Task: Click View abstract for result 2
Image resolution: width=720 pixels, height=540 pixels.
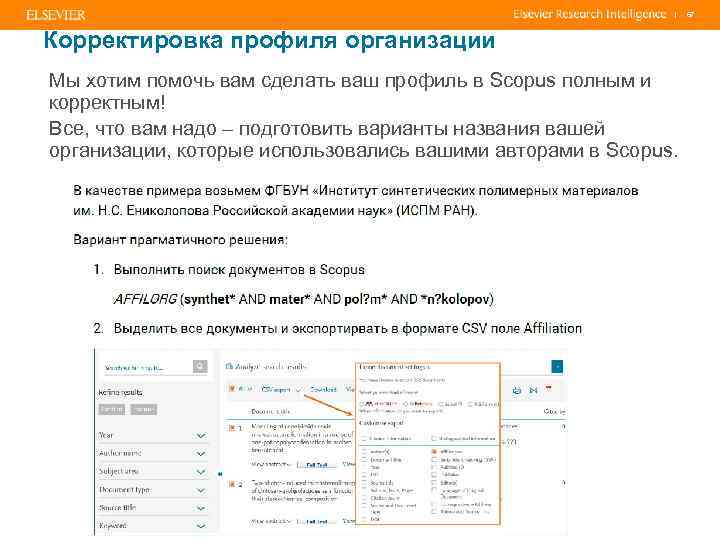Action: coord(271,522)
